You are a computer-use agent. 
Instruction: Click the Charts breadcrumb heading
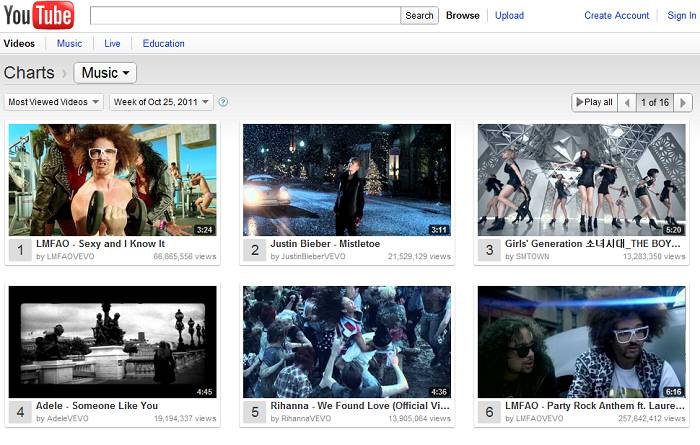(29, 73)
